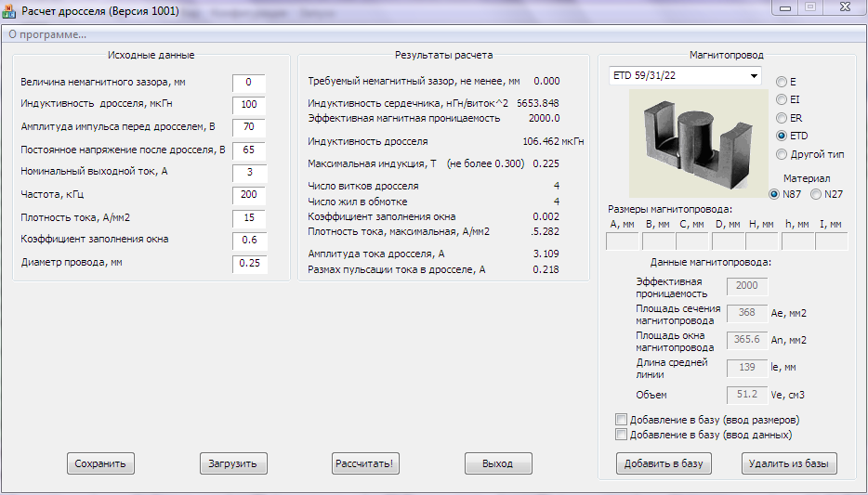Click core cross-section Ae field 368
This screenshot has height=495, width=868.
click(x=747, y=313)
